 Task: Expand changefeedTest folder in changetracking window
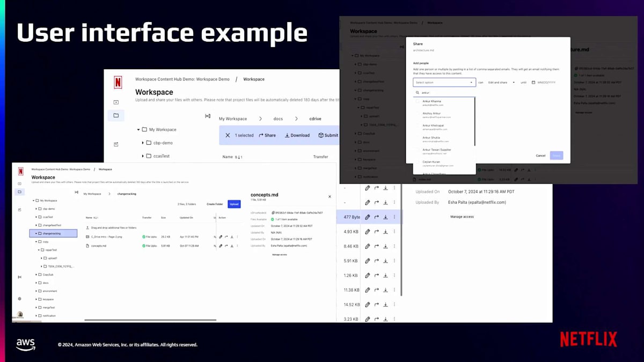click(x=36, y=225)
